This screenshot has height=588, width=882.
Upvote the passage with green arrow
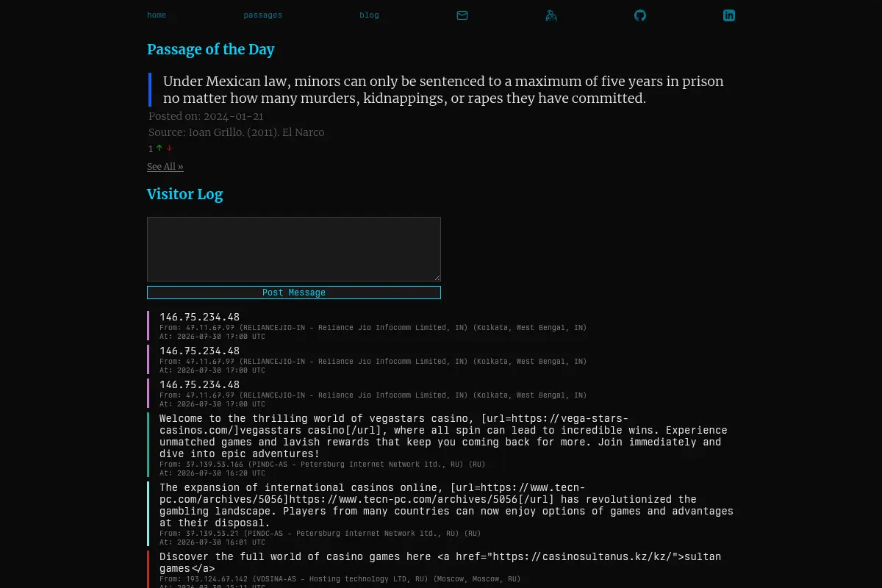click(159, 148)
